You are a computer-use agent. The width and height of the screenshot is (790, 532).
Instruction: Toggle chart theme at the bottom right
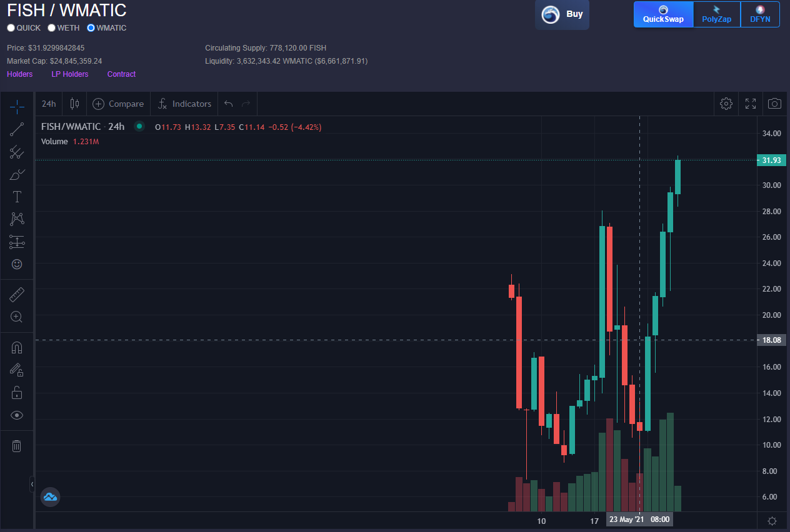pos(772,521)
